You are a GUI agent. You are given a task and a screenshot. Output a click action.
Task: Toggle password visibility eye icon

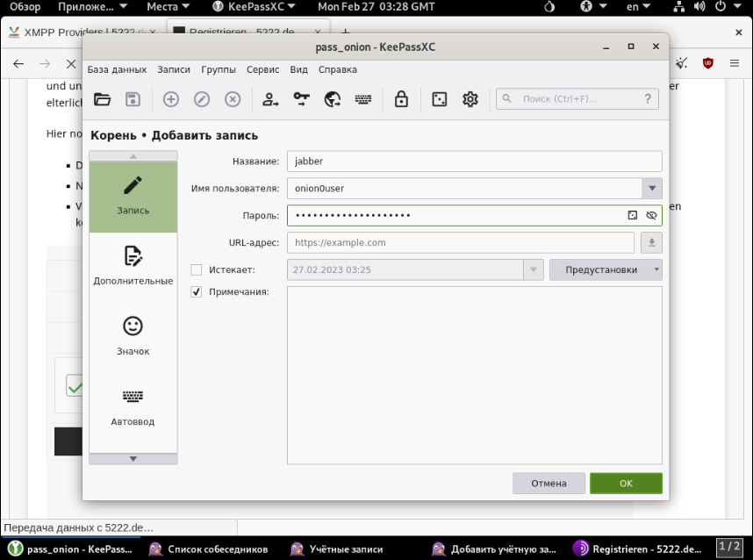[x=651, y=215]
